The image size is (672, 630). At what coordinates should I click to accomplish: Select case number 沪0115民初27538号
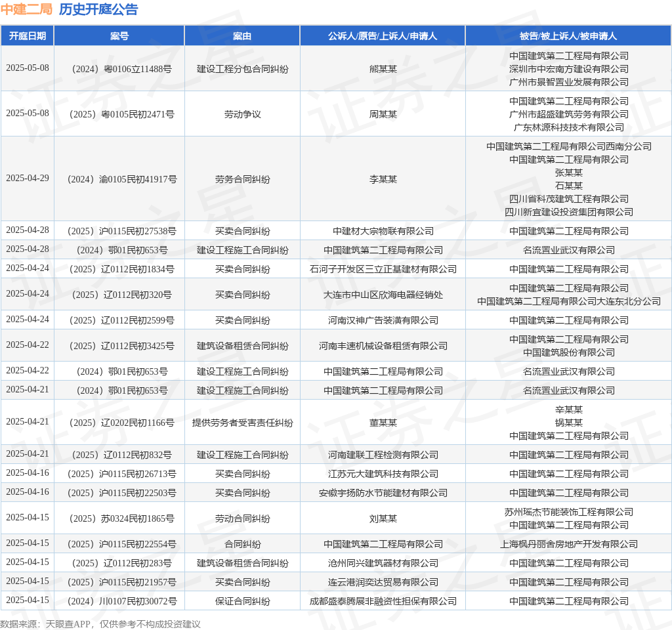(x=121, y=231)
